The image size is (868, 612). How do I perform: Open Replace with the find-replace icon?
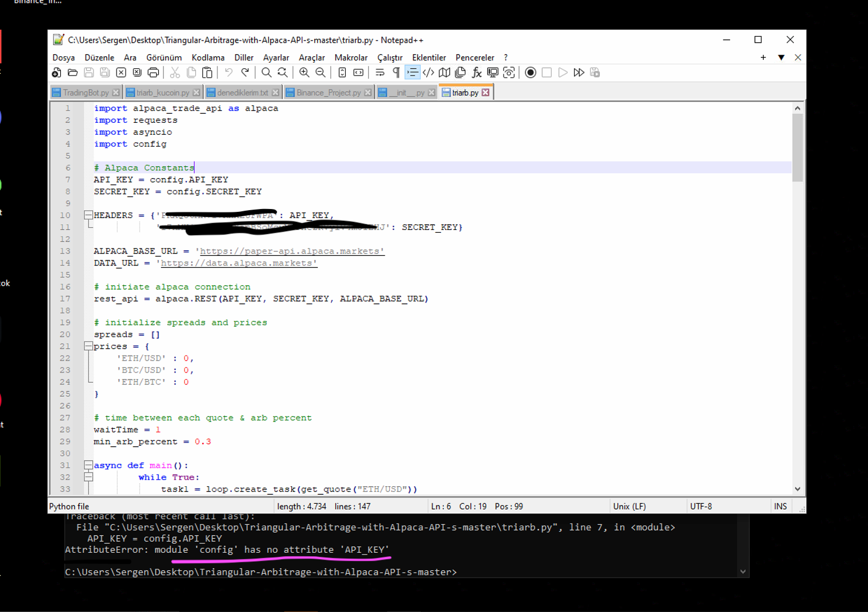(x=283, y=73)
